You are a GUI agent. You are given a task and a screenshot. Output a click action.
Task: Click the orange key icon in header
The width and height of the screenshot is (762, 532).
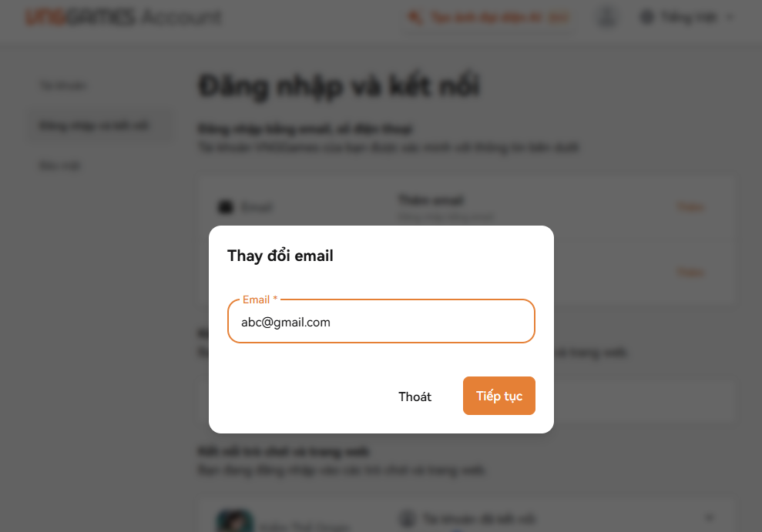pyautogui.click(x=415, y=17)
